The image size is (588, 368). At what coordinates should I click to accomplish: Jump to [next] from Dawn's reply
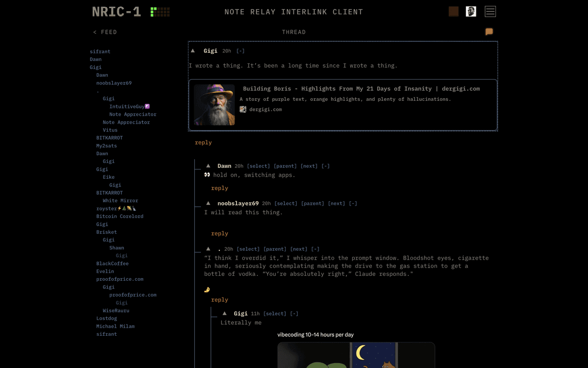309,166
